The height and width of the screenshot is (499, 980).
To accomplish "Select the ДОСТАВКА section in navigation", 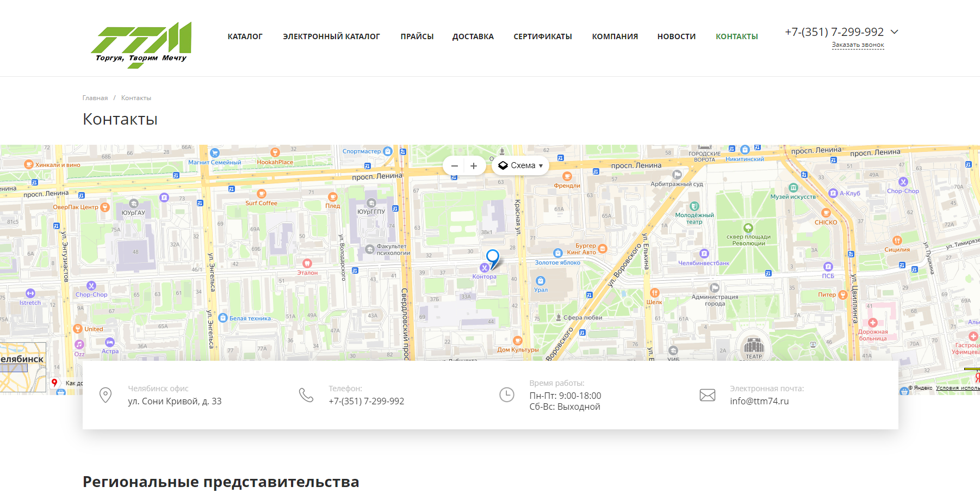I will (473, 36).
